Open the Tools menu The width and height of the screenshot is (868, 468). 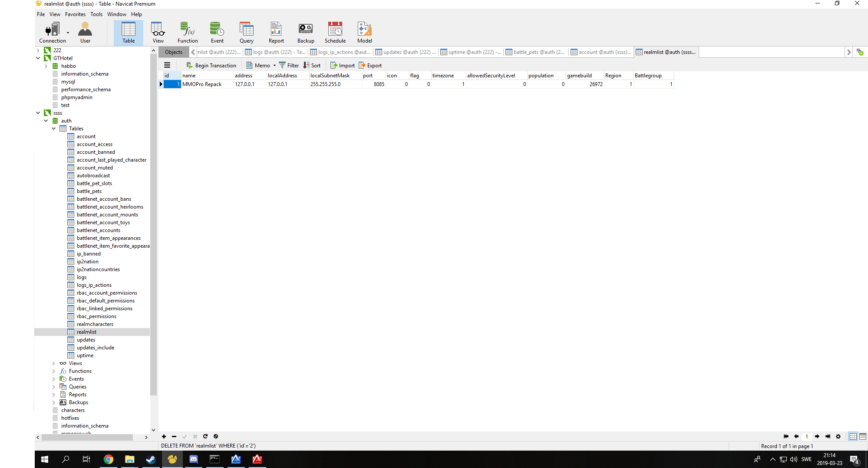96,14
